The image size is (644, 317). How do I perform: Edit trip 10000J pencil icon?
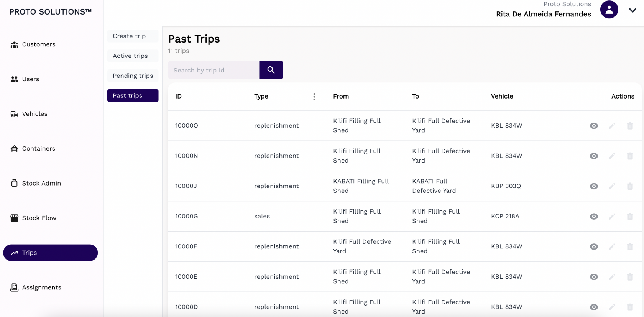point(612,186)
